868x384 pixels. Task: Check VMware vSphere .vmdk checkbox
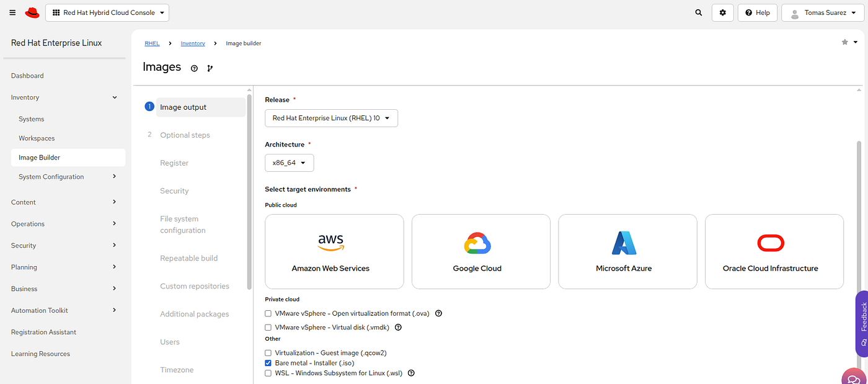[x=268, y=328]
